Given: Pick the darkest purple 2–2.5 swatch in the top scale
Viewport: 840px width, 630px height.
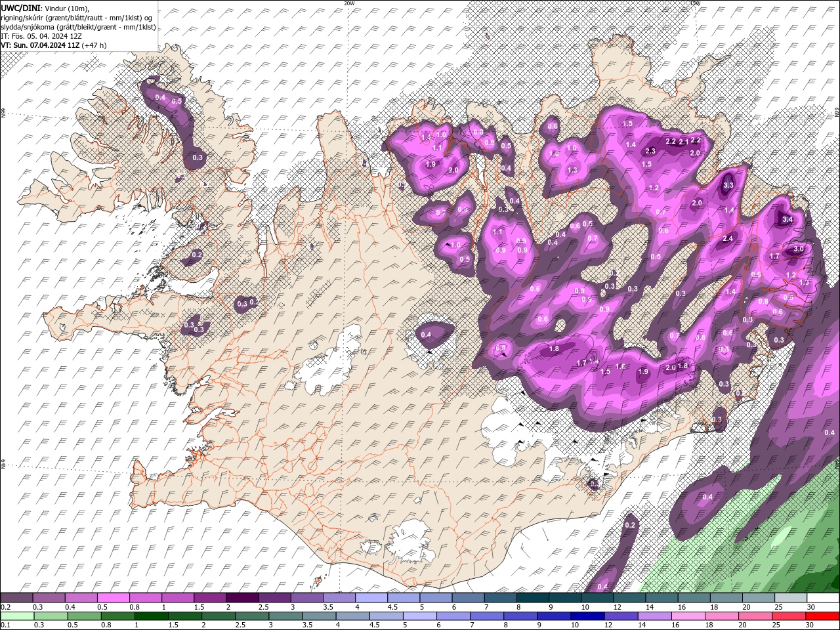Looking at the screenshot, I should [x=242, y=598].
